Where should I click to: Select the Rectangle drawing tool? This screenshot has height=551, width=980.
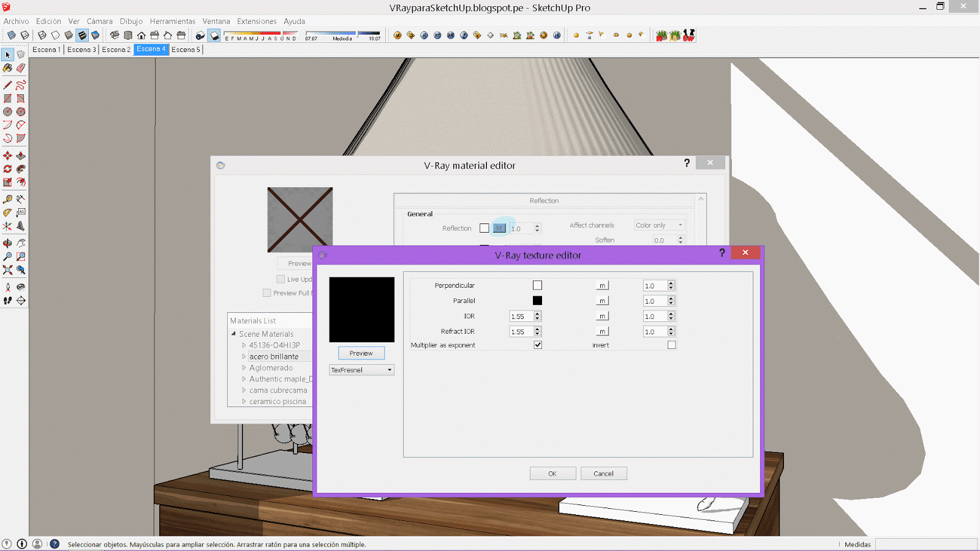coord(7,97)
